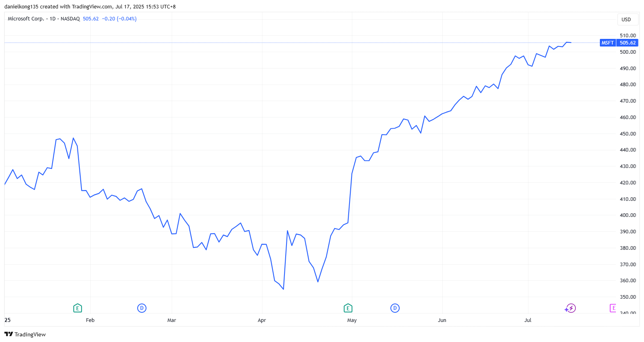Viewport: 644px width, 342px height.
Task: Click the 505.62 current price axis label
Action: pos(628,43)
